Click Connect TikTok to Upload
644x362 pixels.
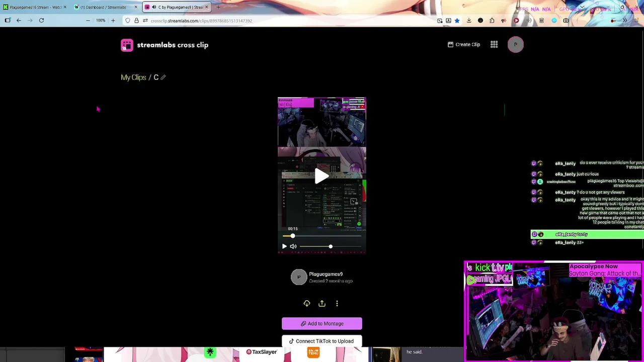pyautogui.click(x=322, y=341)
